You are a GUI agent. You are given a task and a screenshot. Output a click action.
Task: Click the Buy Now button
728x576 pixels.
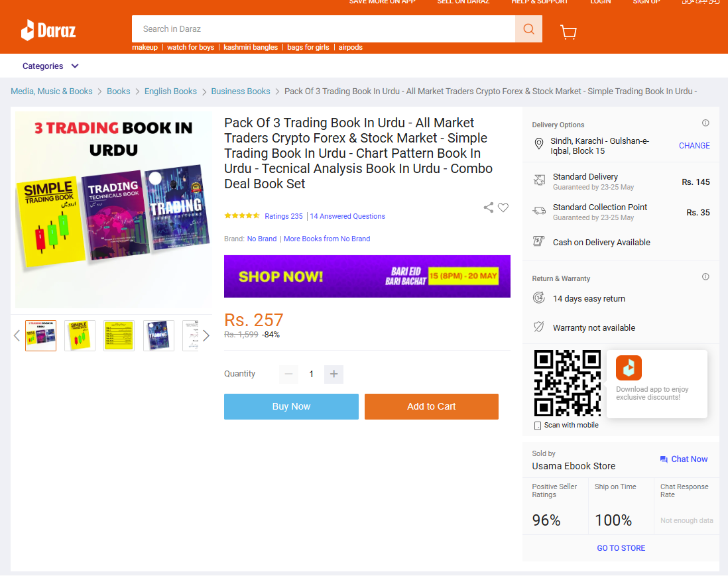pyautogui.click(x=291, y=406)
